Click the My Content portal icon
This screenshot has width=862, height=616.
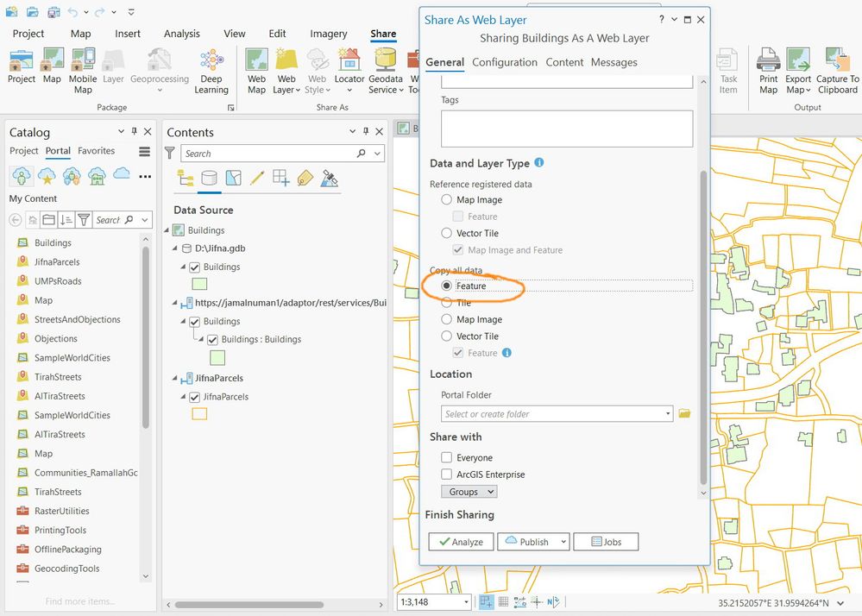click(x=21, y=176)
